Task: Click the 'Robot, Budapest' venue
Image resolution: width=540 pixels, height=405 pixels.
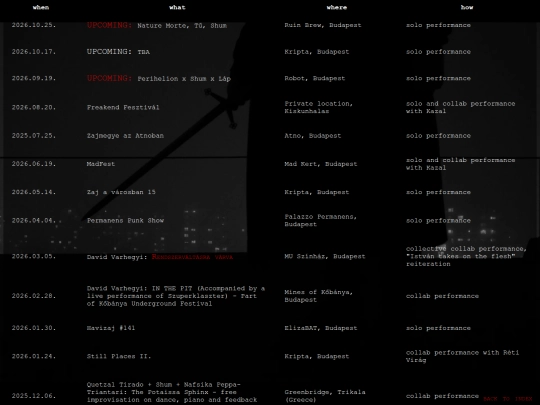Action: (x=315, y=78)
